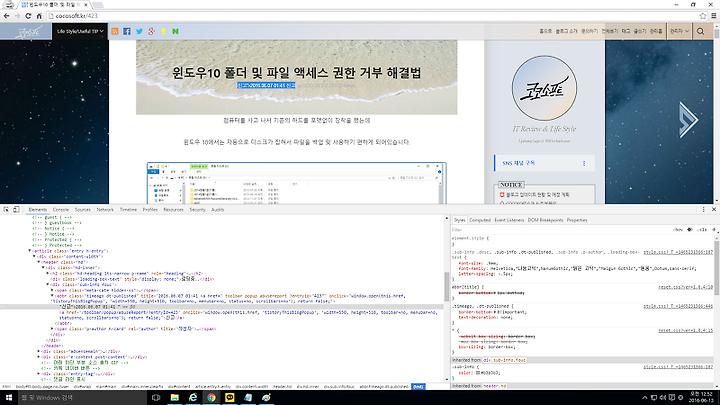
Task: Expand the span p-author node
Action: [52, 329]
